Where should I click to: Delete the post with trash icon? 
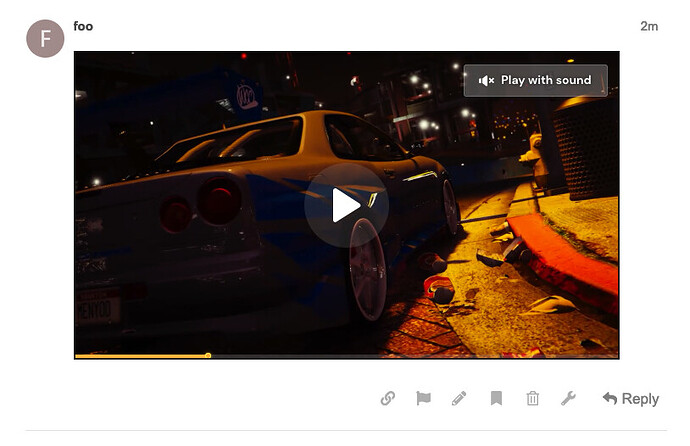coord(532,398)
